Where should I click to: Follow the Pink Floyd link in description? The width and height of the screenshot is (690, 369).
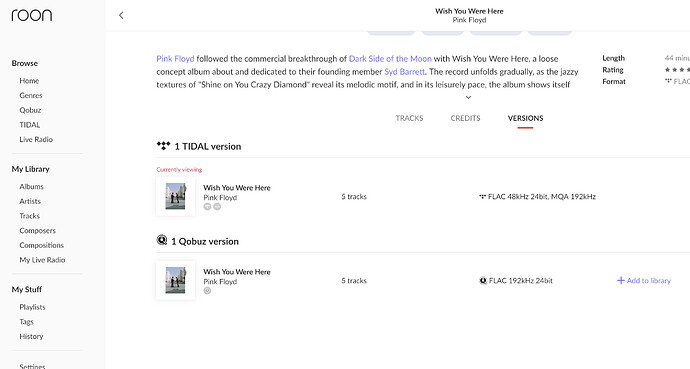(x=175, y=58)
